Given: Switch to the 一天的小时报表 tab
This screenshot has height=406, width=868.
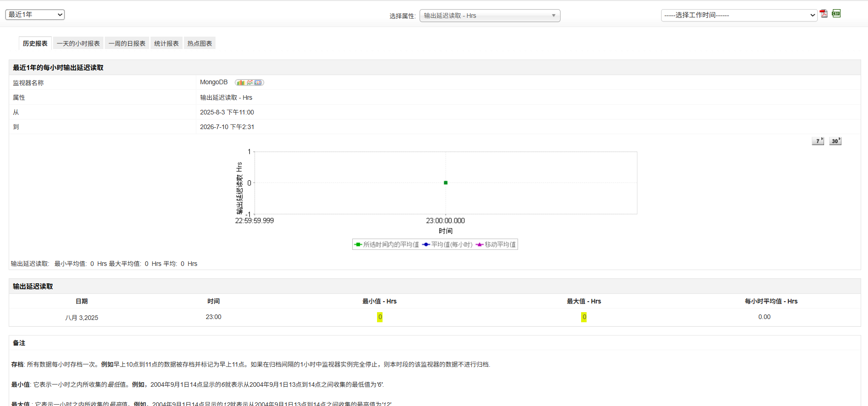Looking at the screenshot, I should (78, 43).
